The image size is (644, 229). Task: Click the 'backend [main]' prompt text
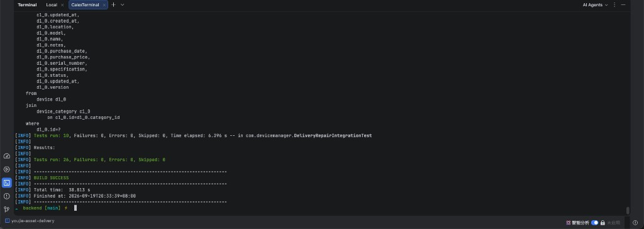click(42, 208)
